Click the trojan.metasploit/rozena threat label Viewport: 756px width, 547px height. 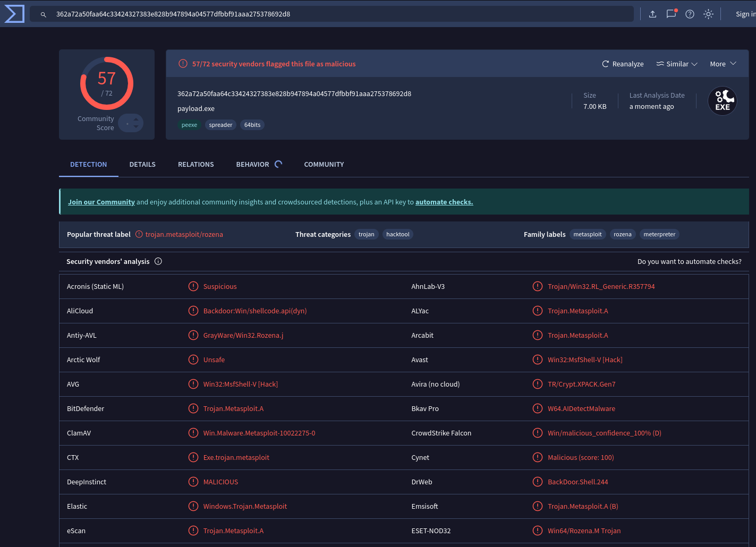[184, 234]
